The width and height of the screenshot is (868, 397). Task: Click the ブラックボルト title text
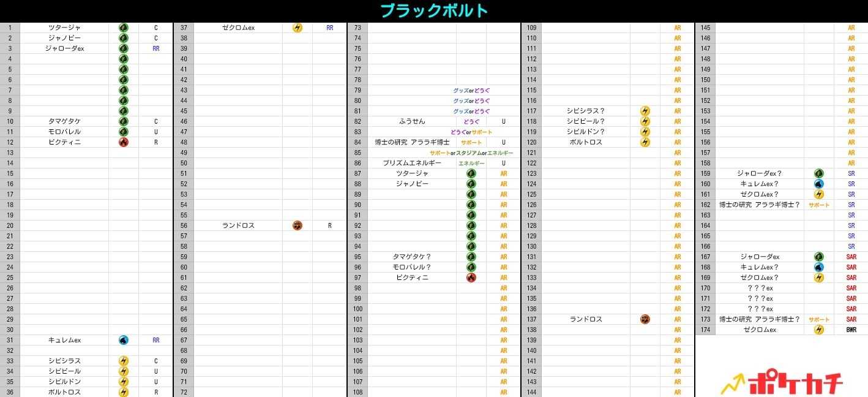click(x=434, y=10)
